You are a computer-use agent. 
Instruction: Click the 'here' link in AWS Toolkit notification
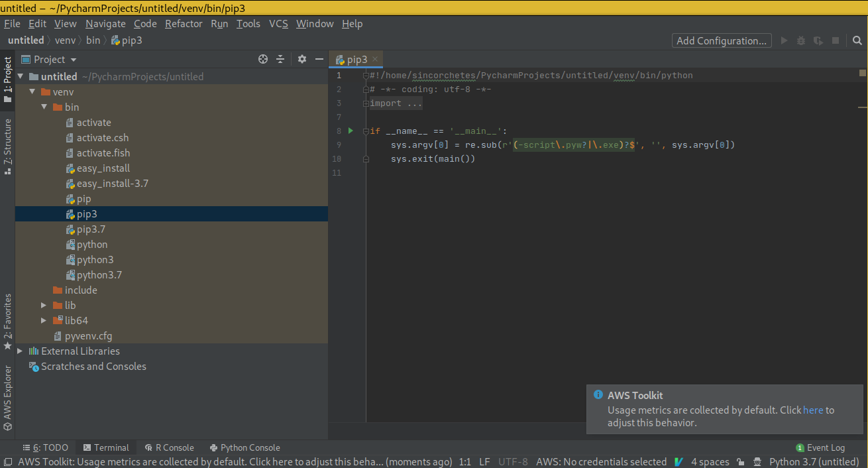point(813,410)
